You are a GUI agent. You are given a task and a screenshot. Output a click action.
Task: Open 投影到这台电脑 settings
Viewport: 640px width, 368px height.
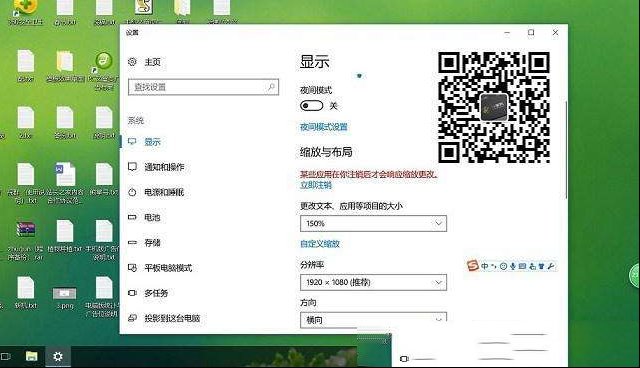point(172,318)
